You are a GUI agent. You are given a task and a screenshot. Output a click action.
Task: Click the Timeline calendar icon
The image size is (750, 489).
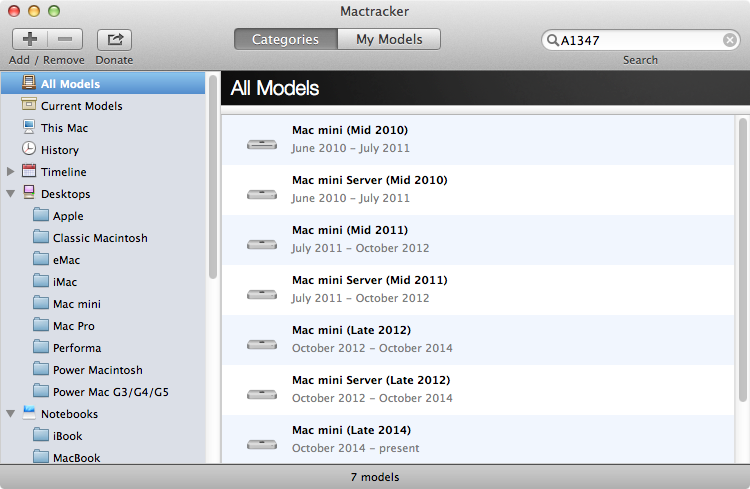click(x=29, y=171)
